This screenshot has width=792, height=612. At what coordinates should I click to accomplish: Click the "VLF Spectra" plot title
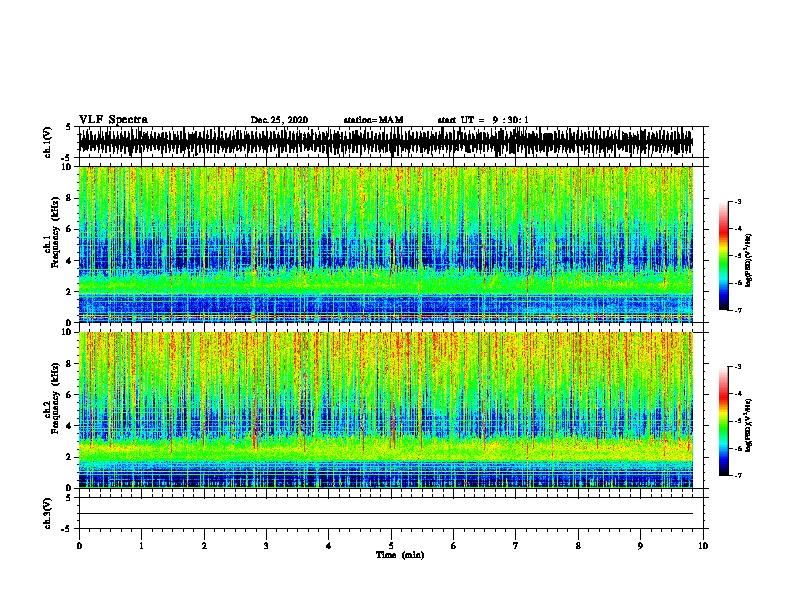pos(113,120)
